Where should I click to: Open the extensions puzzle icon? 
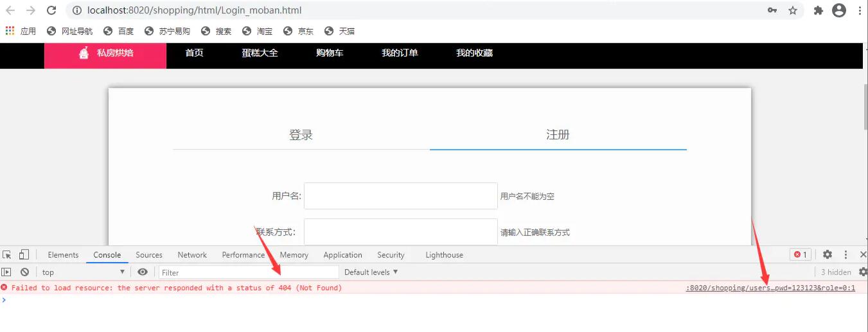coord(819,10)
